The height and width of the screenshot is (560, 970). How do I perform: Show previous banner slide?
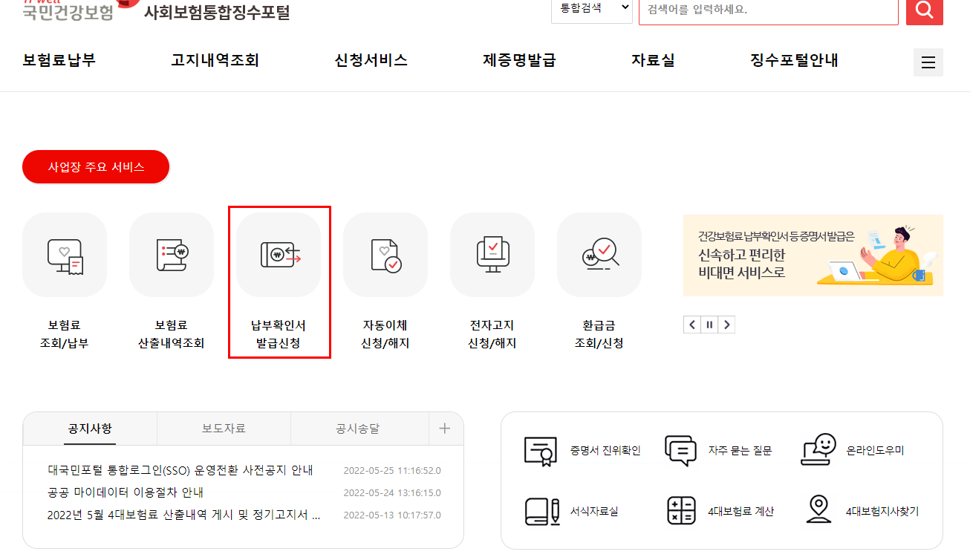coord(692,325)
